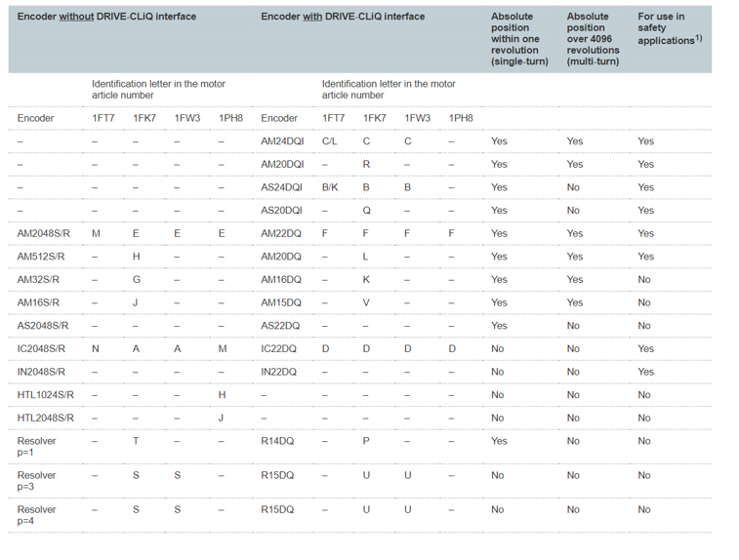Screen dimensions: 739x560
Task: Select the AM22DQ encoder cell
Action: click(x=281, y=233)
